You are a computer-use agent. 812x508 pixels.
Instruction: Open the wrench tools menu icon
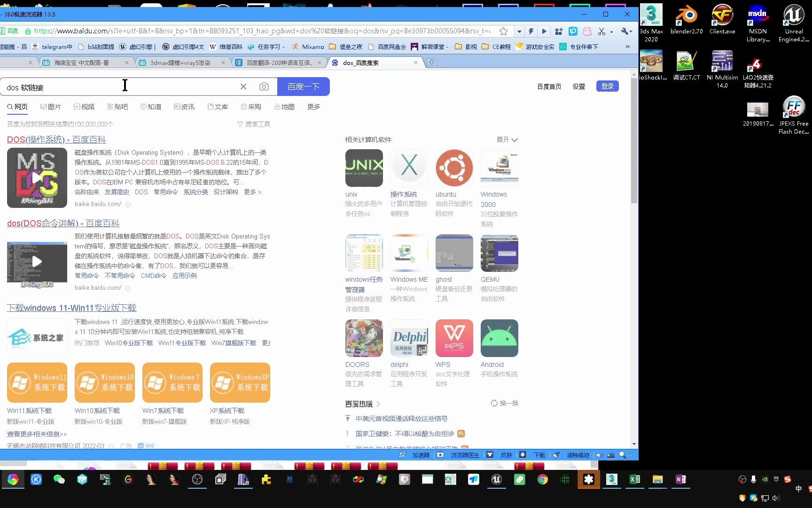point(625,31)
